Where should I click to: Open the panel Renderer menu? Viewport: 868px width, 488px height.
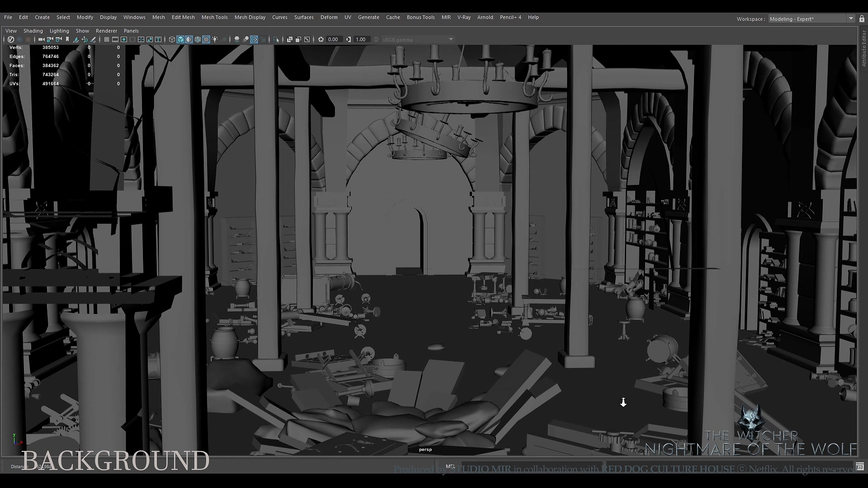(106, 31)
